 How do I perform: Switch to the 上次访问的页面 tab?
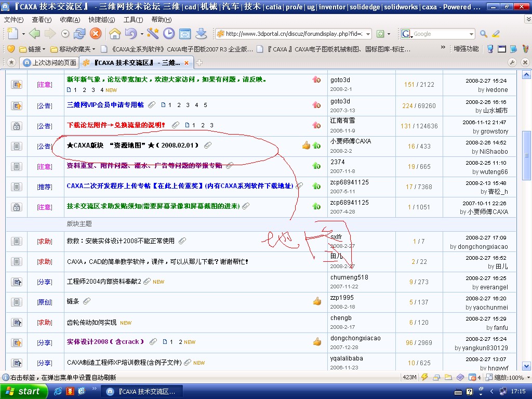49,63
